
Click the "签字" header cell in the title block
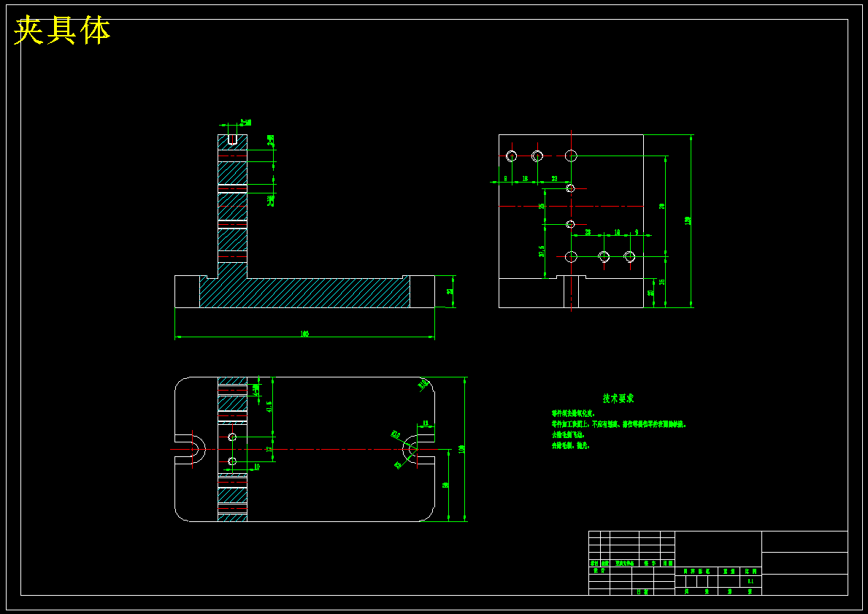650,563
